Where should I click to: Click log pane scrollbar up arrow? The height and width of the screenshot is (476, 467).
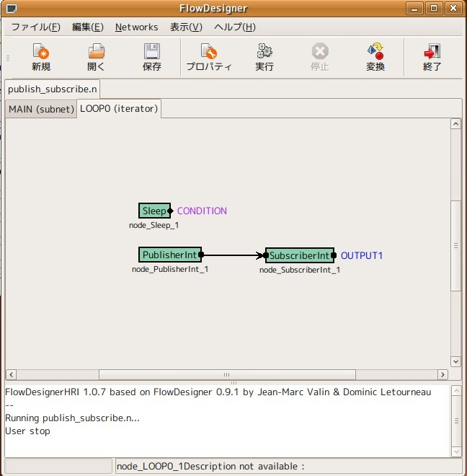456,391
